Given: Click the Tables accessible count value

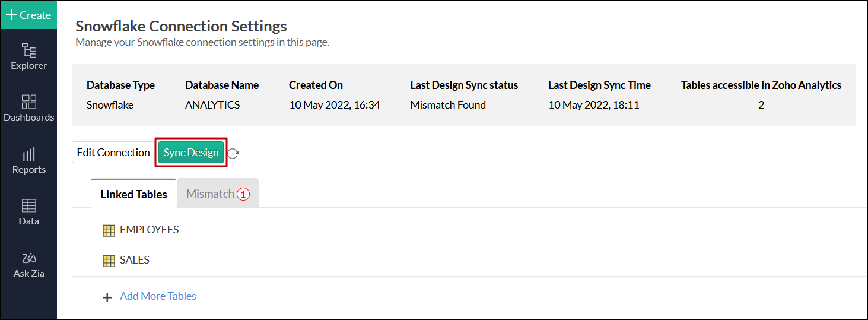Looking at the screenshot, I should click(761, 105).
